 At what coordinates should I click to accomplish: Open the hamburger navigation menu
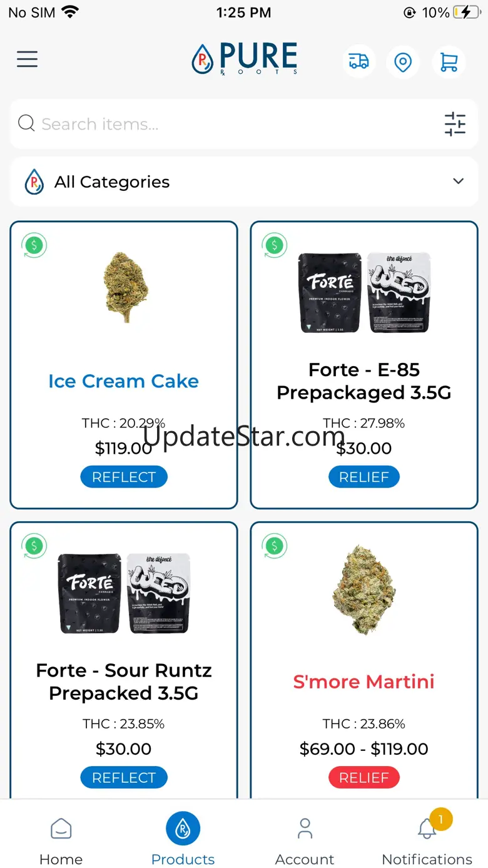coord(27,59)
